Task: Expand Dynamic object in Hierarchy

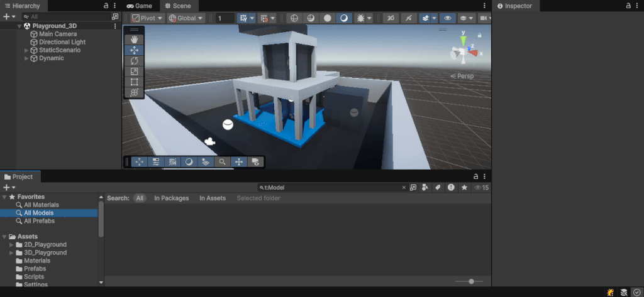Action: (x=26, y=58)
